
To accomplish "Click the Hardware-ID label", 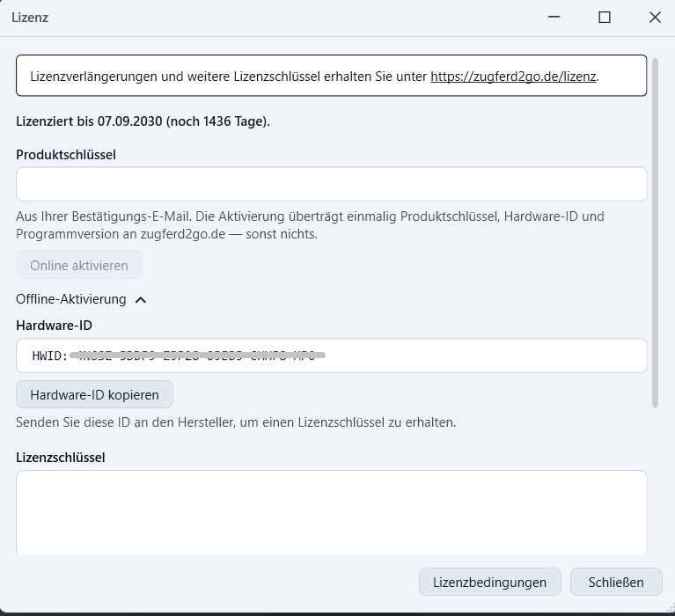I will tap(55, 326).
